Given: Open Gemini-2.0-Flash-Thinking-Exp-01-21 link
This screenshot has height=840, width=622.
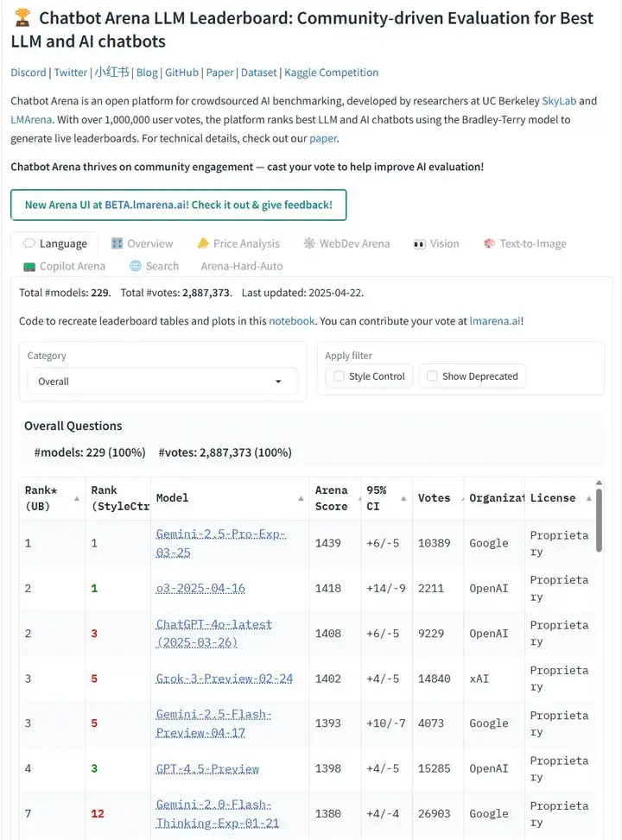Looking at the screenshot, I should [x=217, y=814].
